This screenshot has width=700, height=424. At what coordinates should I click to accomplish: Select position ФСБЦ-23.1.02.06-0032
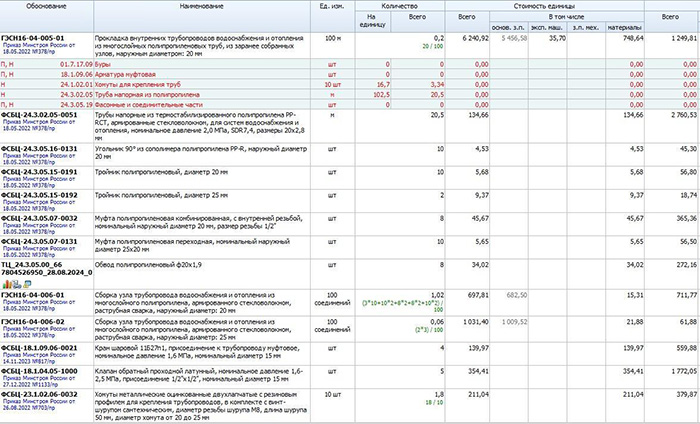39,394
